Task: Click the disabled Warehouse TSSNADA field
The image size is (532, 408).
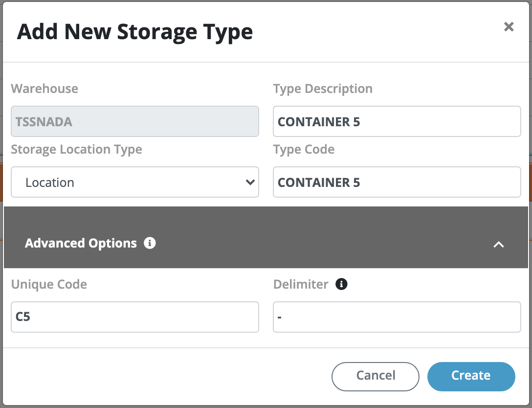Action: point(135,122)
